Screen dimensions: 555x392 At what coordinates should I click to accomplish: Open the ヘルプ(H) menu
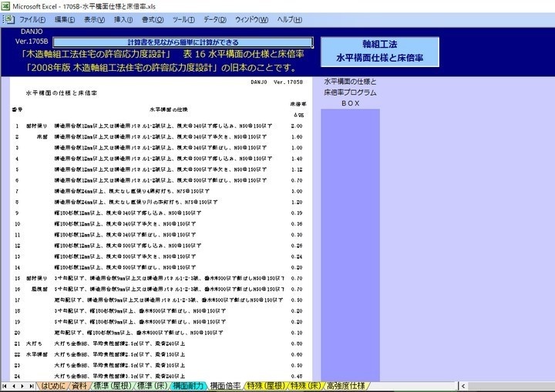pyautogui.click(x=290, y=20)
